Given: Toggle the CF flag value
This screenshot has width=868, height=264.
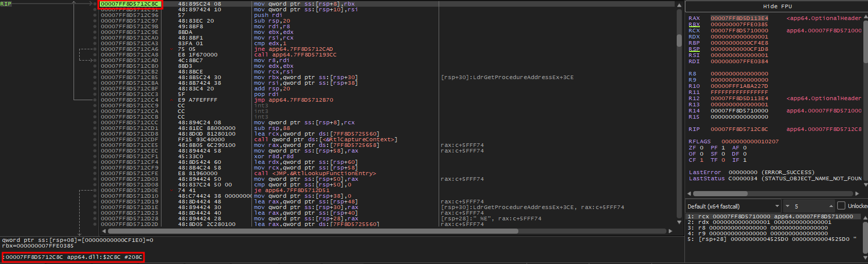Looking at the screenshot, I should click(701, 160).
